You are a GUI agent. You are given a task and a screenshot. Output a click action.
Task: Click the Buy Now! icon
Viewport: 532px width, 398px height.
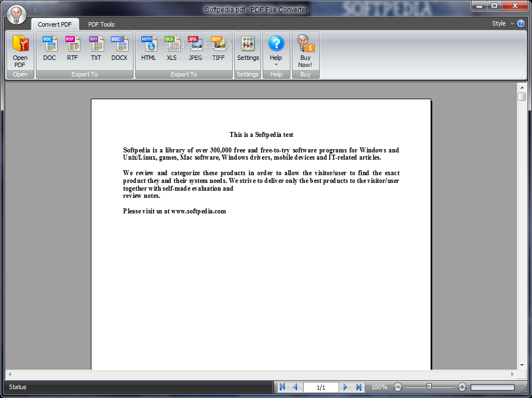(305, 51)
